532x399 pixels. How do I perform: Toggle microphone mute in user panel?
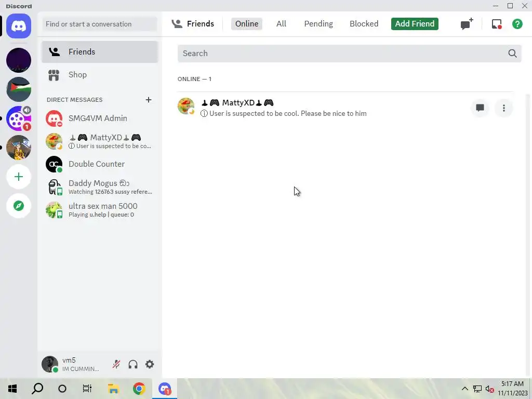(116, 364)
